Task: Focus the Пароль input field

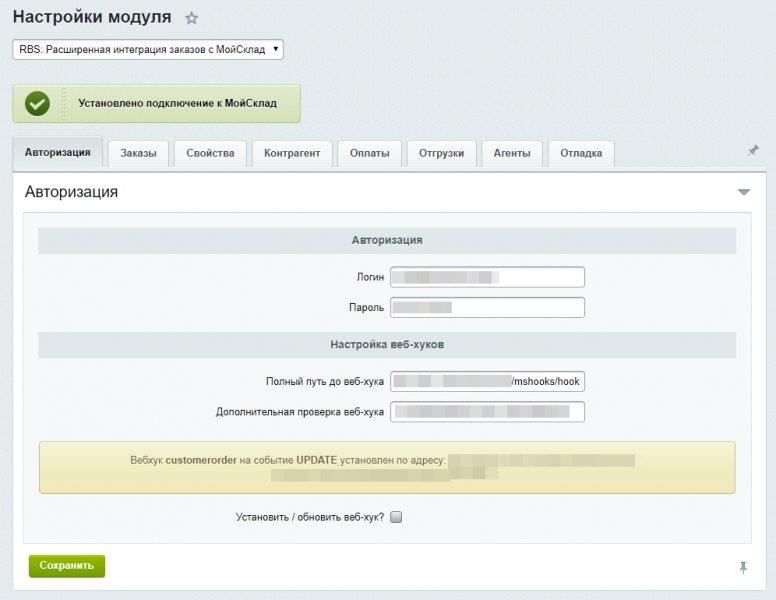Action: point(487,308)
